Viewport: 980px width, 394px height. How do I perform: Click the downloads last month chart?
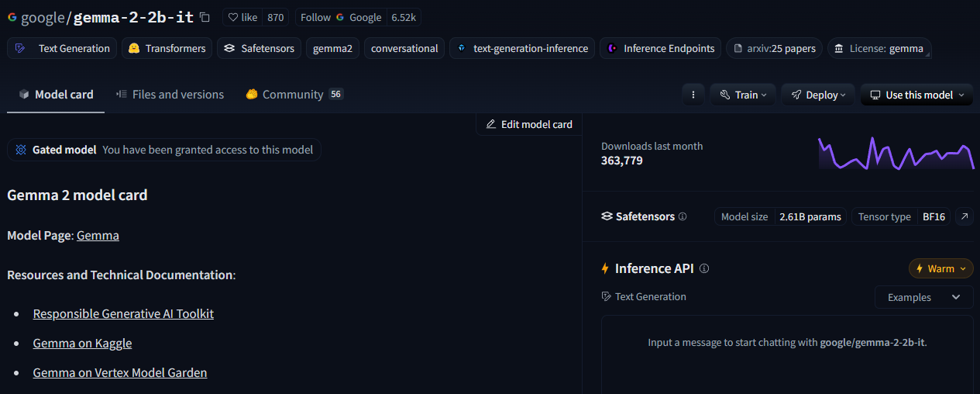point(896,154)
